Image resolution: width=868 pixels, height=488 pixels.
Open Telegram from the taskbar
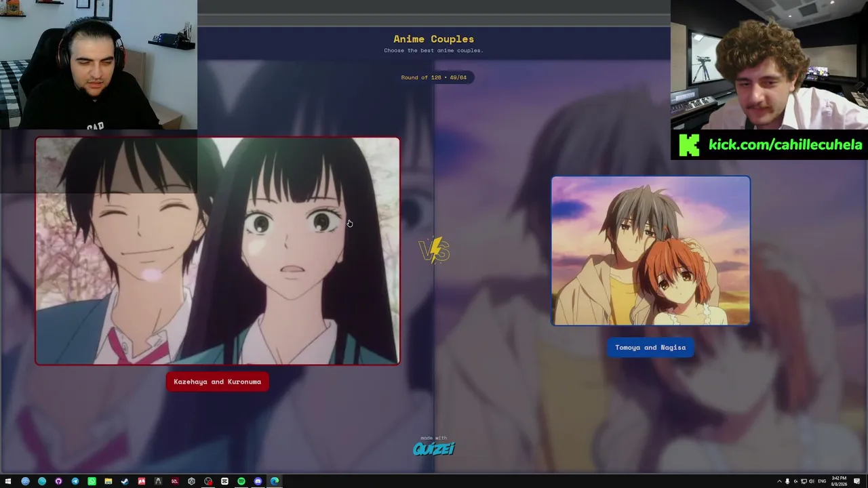pos(75,481)
